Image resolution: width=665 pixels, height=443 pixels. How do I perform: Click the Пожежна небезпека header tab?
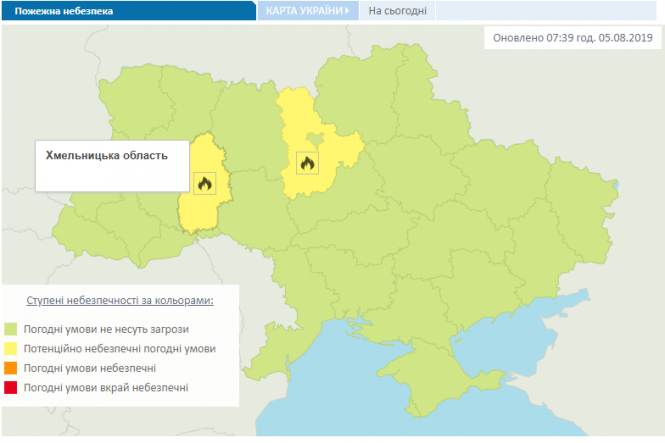pyautogui.click(x=129, y=11)
